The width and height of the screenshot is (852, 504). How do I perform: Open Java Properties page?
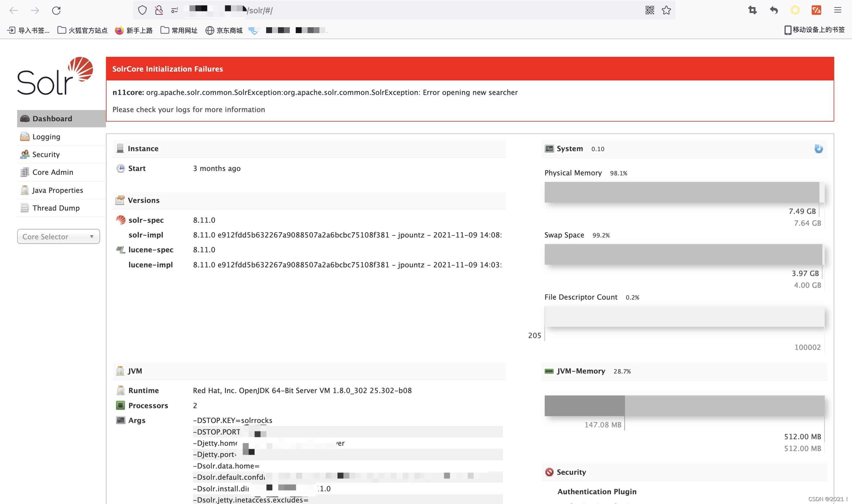(61, 190)
